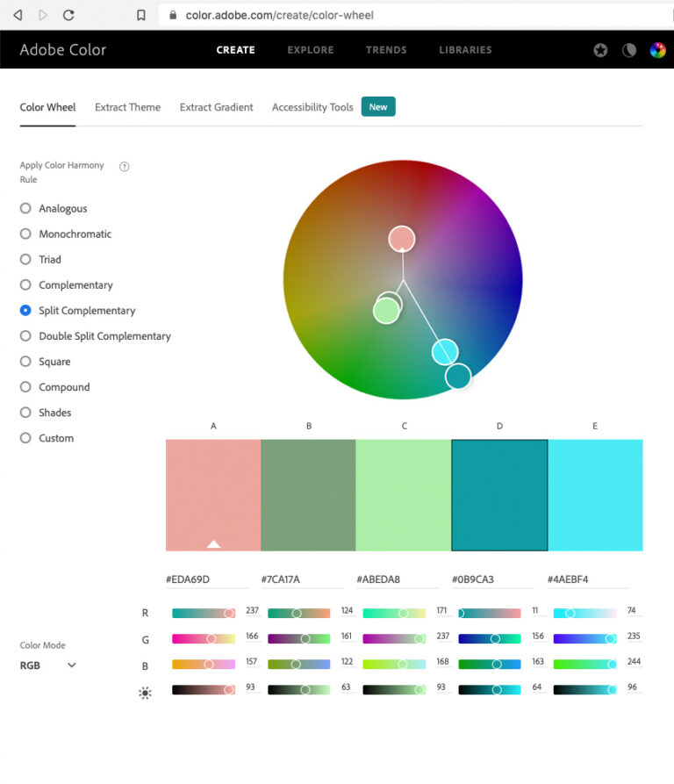Select the Triad harmony rule

[40, 260]
